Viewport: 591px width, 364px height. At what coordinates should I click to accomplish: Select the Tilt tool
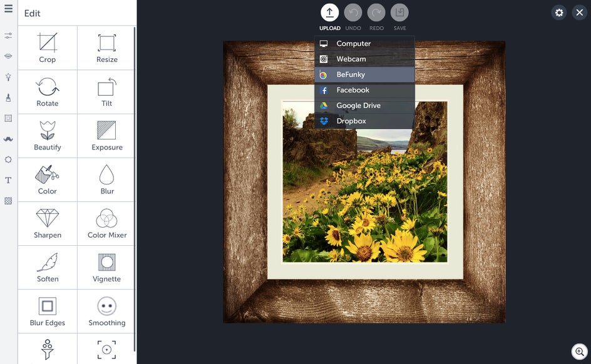pos(106,92)
